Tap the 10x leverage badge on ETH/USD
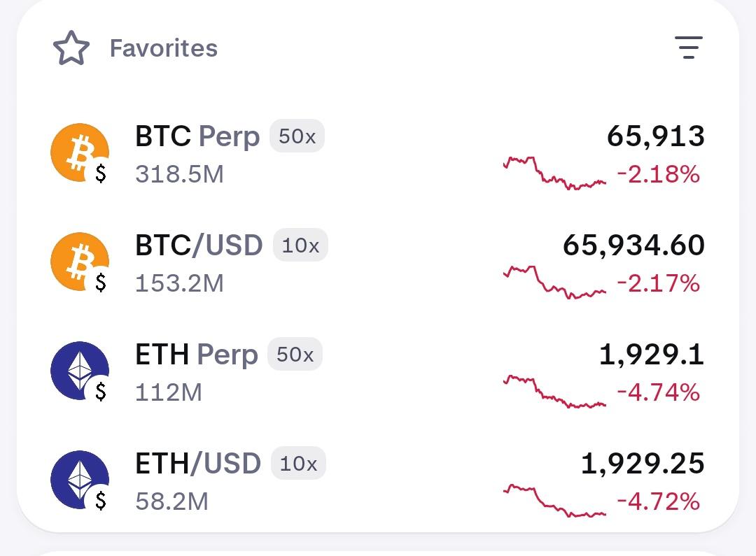756x556 pixels. [298, 464]
